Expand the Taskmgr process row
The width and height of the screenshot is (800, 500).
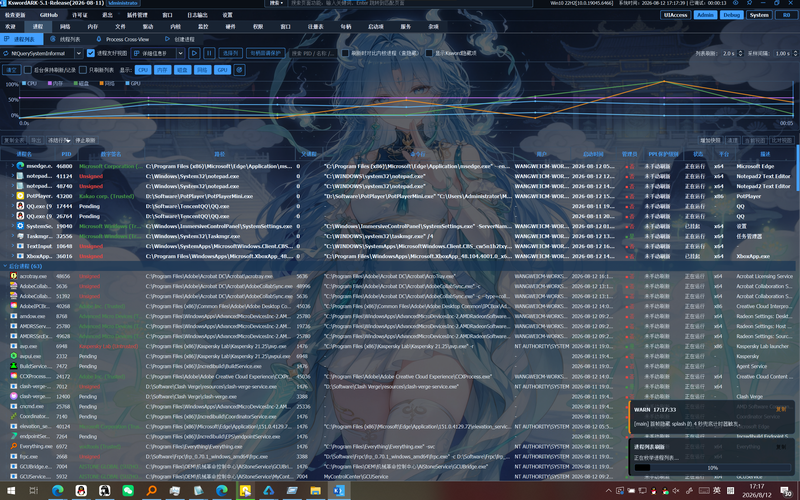pos(13,236)
